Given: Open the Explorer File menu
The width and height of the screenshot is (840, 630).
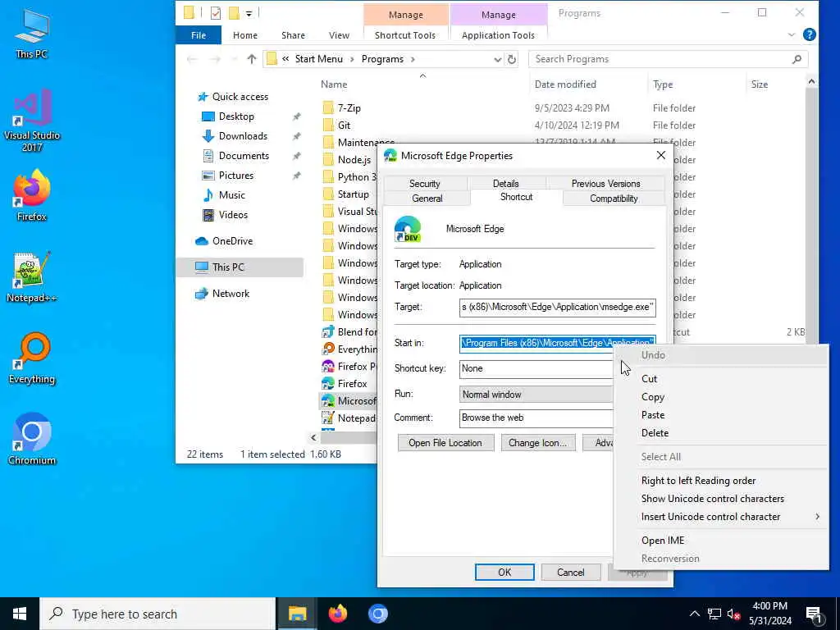Looking at the screenshot, I should point(199,34).
